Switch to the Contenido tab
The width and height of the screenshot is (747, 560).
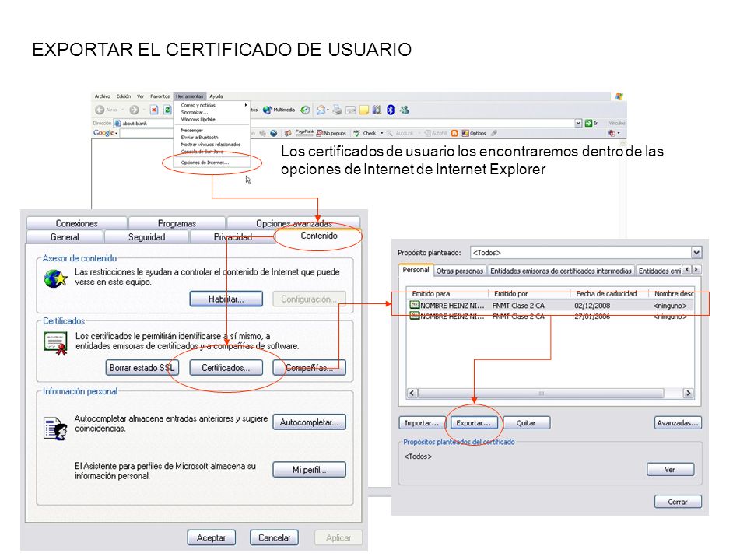click(x=319, y=236)
